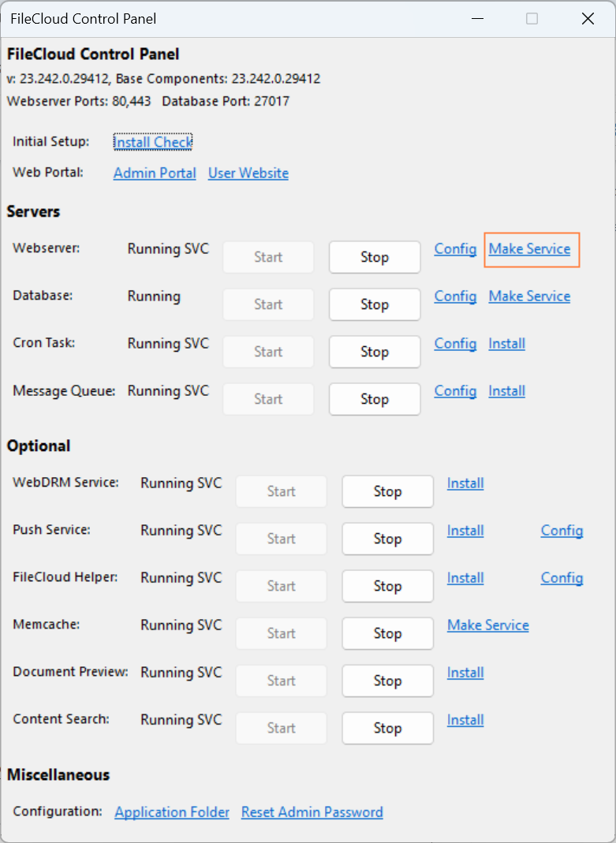
Task: Click Make Service for the Database
Action: [x=529, y=296]
